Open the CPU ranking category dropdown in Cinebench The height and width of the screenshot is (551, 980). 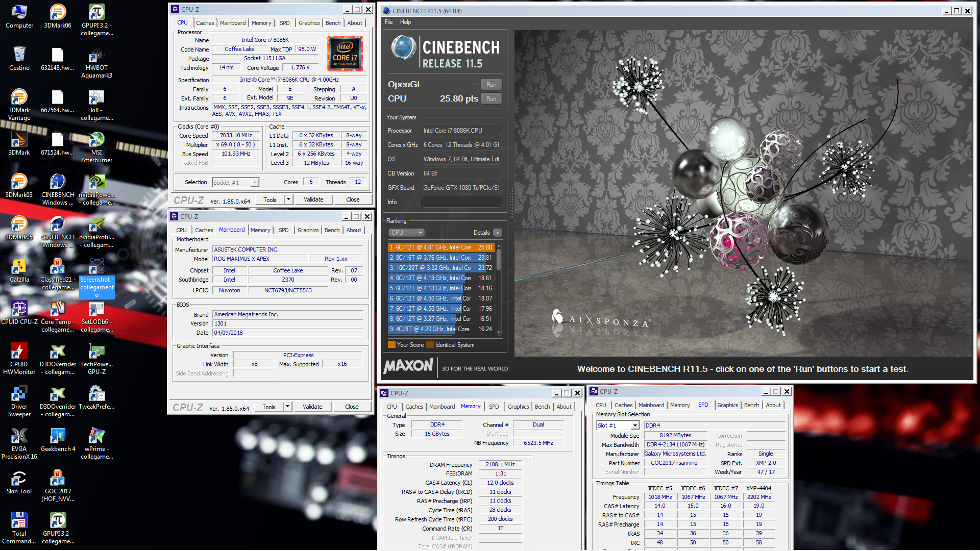pos(406,233)
